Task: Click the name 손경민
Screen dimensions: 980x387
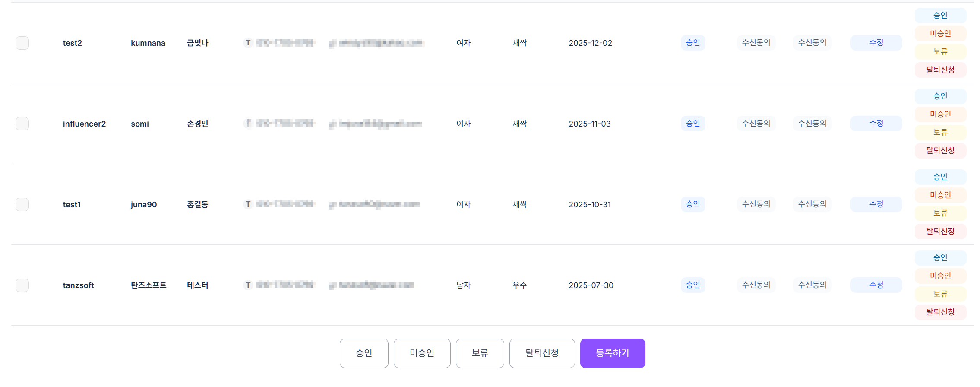Action: 198,124
